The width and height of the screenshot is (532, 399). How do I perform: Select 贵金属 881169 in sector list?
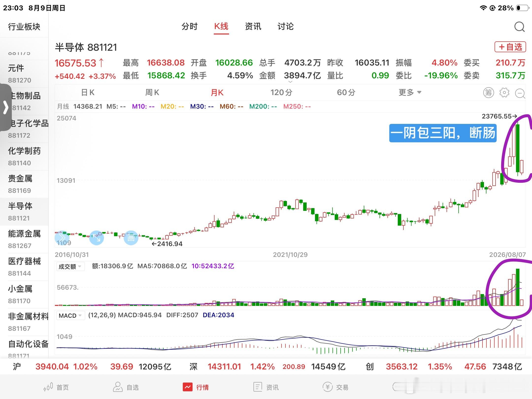(x=24, y=184)
